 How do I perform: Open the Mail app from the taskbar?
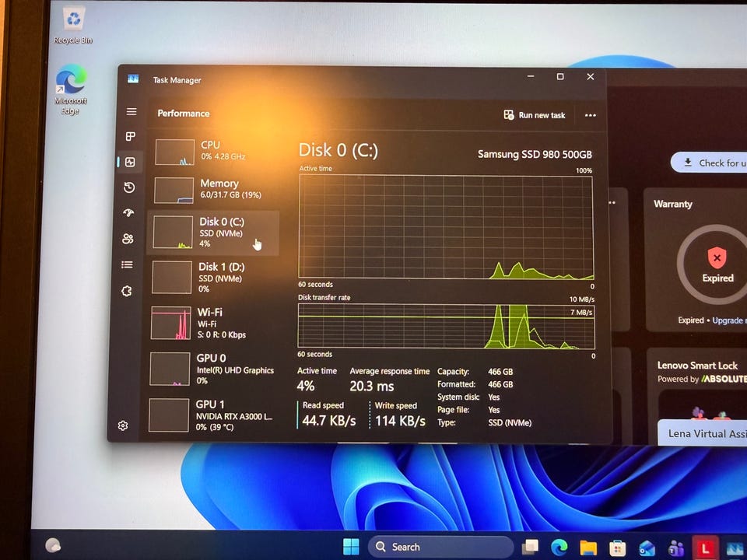(x=647, y=548)
